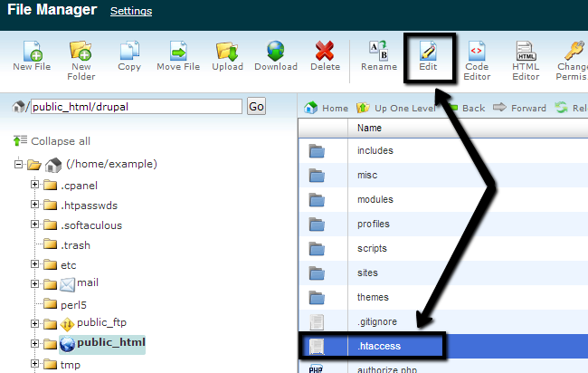Select the perl5 folder in tree
Image resolution: width=588 pixels, height=373 pixels.
[x=73, y=305]
